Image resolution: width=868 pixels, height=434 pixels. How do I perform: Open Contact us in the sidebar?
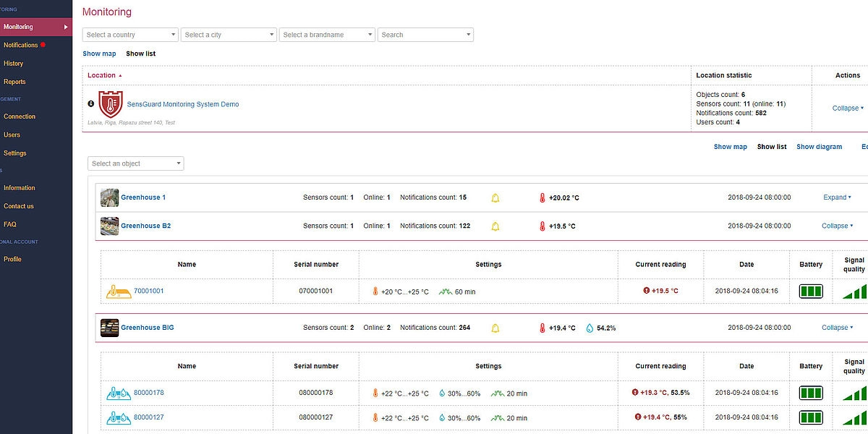19,206
